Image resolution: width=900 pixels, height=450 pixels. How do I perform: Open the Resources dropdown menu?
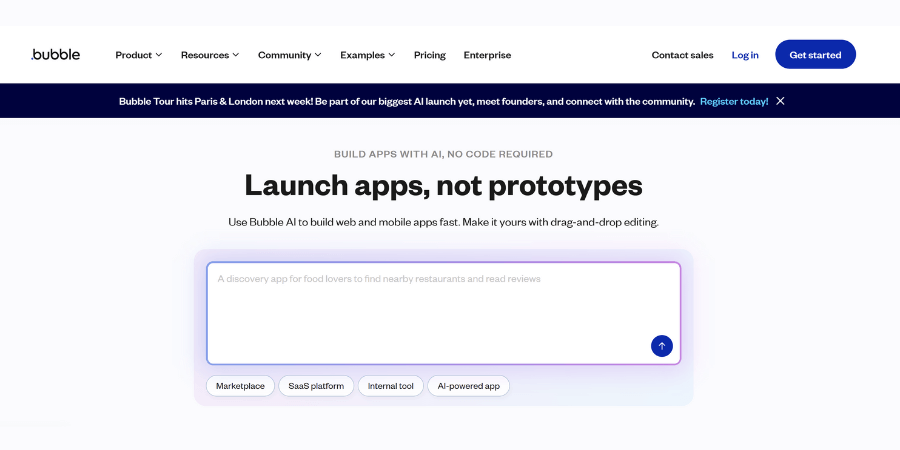[x=209, y=55]
